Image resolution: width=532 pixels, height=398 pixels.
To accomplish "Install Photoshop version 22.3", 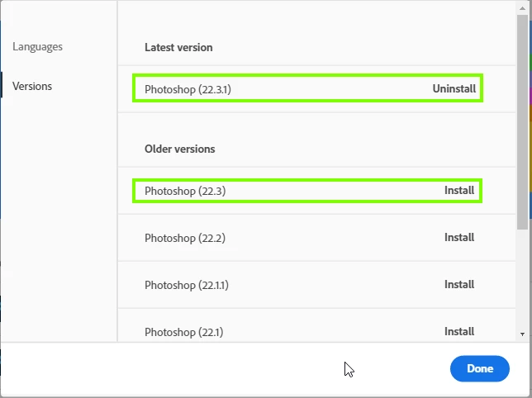I will click(x=459, y=191).
